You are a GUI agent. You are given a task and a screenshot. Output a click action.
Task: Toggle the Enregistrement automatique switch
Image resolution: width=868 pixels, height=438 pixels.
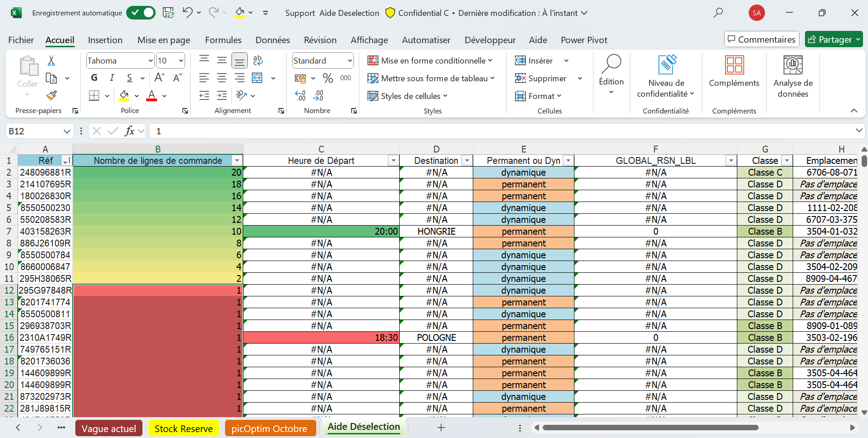(x=141, y=13)
